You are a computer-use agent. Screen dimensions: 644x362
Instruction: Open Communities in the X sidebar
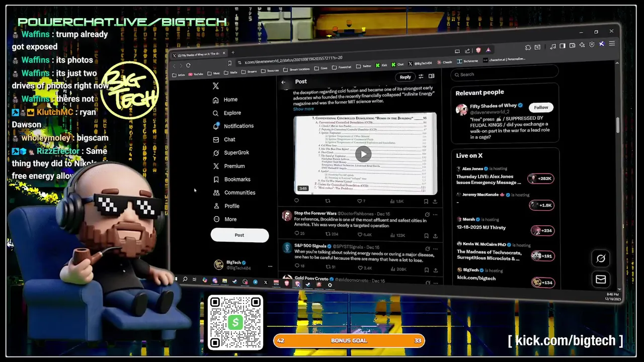point(234,193)
